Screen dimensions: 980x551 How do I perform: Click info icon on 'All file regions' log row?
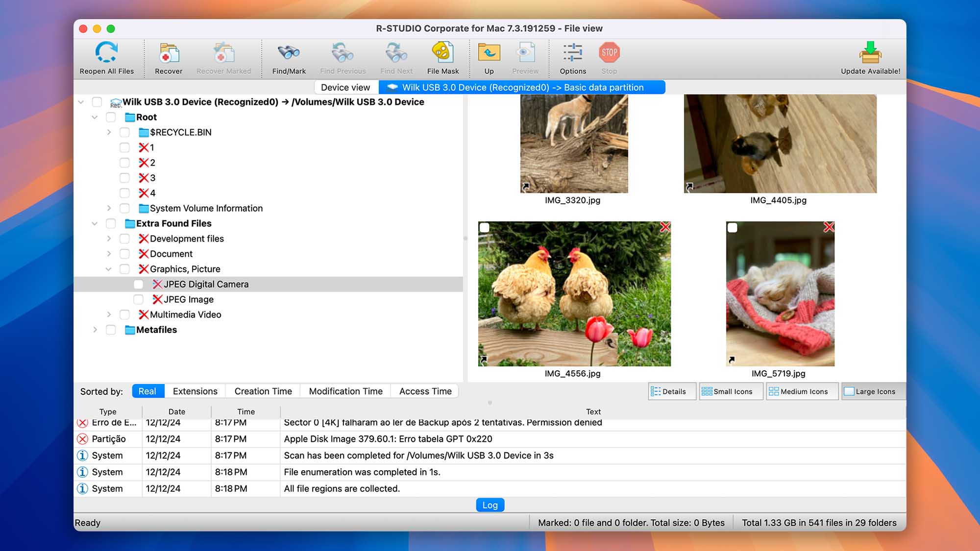click(x=82, y=489)
